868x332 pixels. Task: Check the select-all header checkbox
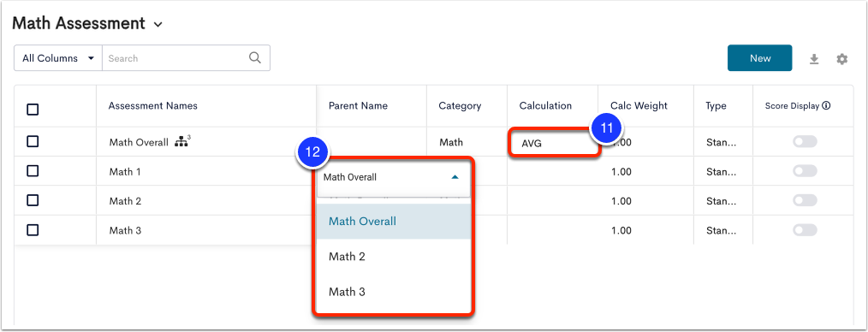pyautogui.click(x=33, y=110)
